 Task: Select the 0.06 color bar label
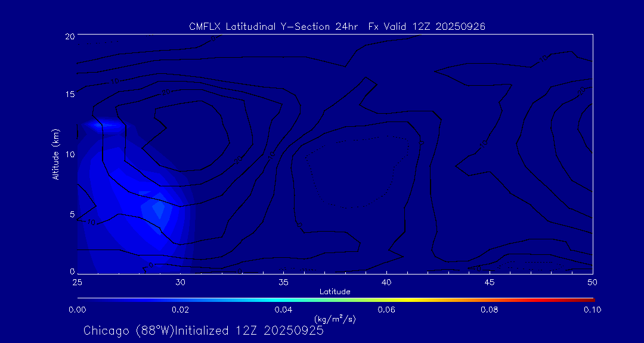click(x=386, y=310)
